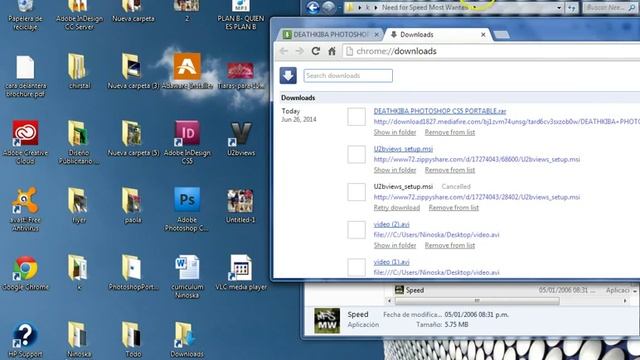
Task: Open a new Chrome tab
Action: pos(502,35)
